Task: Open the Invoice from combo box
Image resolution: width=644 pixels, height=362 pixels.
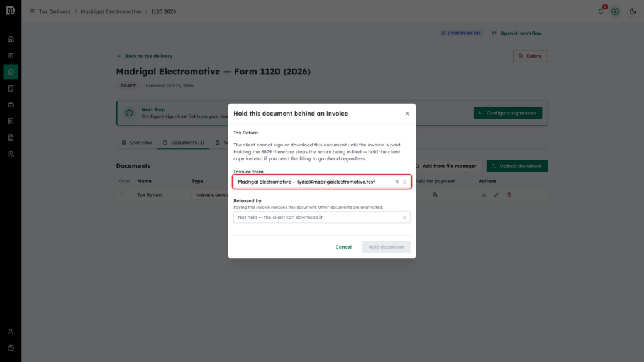Action: point(321,182)
